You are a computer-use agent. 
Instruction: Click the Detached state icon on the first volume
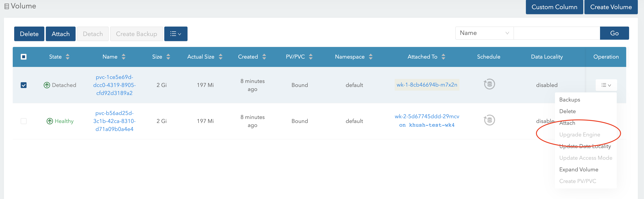click(x=47, y=85)
